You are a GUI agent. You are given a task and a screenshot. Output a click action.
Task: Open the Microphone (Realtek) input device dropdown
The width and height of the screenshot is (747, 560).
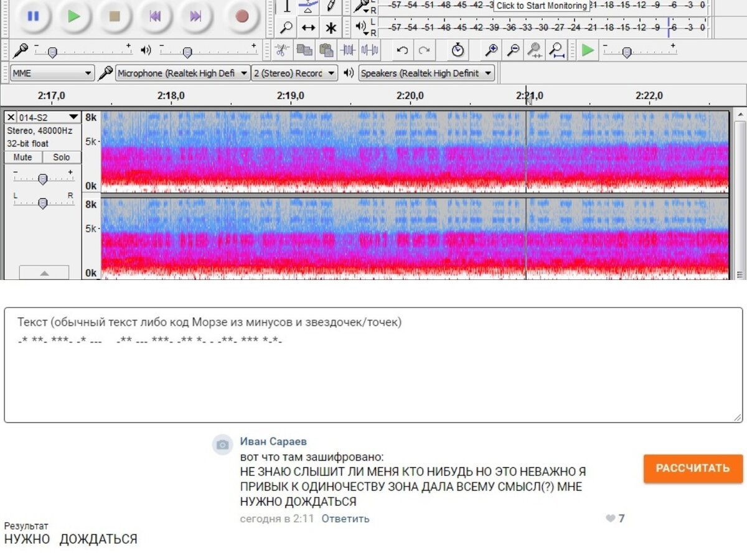click(x=183, y=73)
